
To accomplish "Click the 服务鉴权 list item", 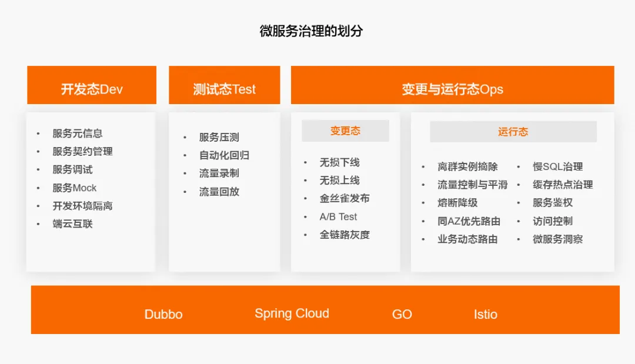I will (x=552, y=203).
